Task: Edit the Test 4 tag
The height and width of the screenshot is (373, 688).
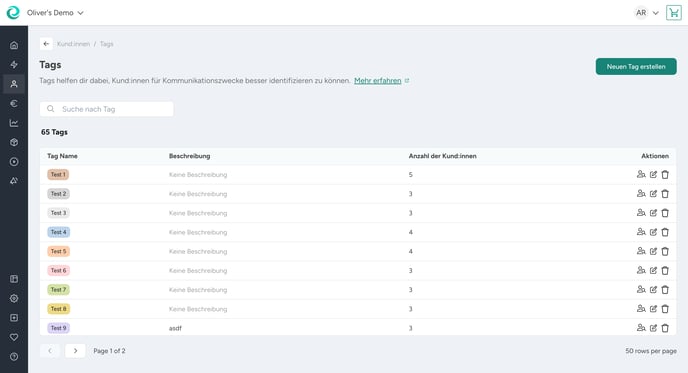Action: point(653,232)
